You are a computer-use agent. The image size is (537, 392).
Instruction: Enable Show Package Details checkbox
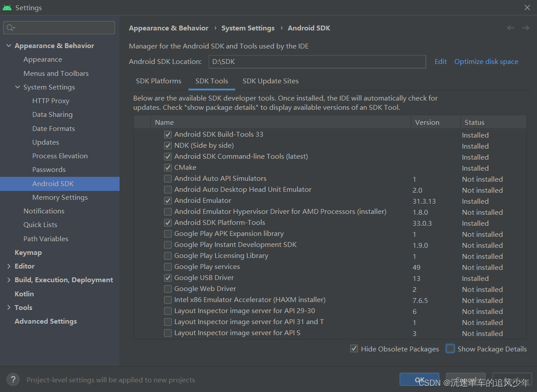450,349
